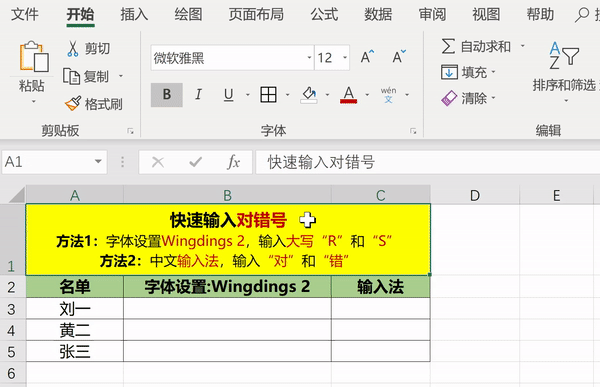The height and width of the screenshot is (387, 600).
Task: Open the font name dropdown 微软雅黑
Action: pyautogui.click(x=309, y=57)
